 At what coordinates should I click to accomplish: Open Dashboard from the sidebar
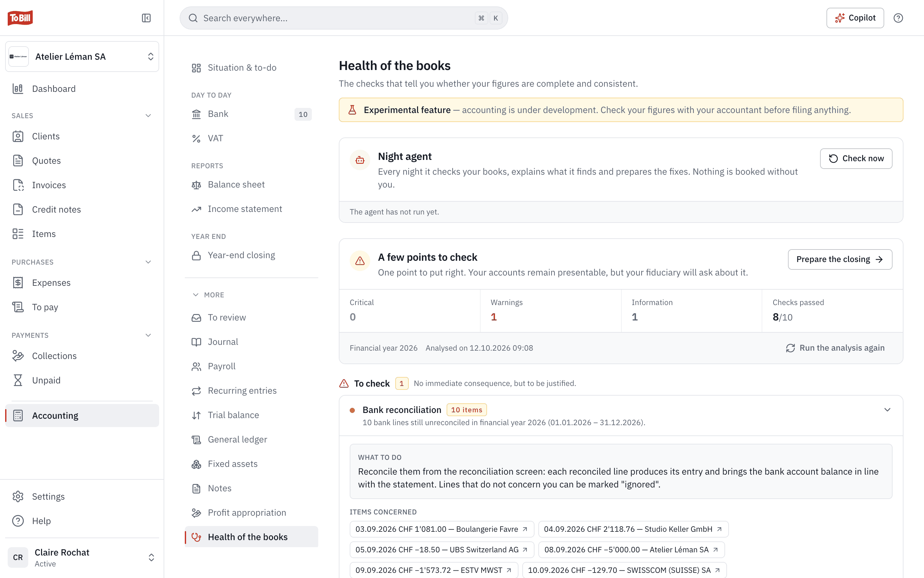pos(82,89)
